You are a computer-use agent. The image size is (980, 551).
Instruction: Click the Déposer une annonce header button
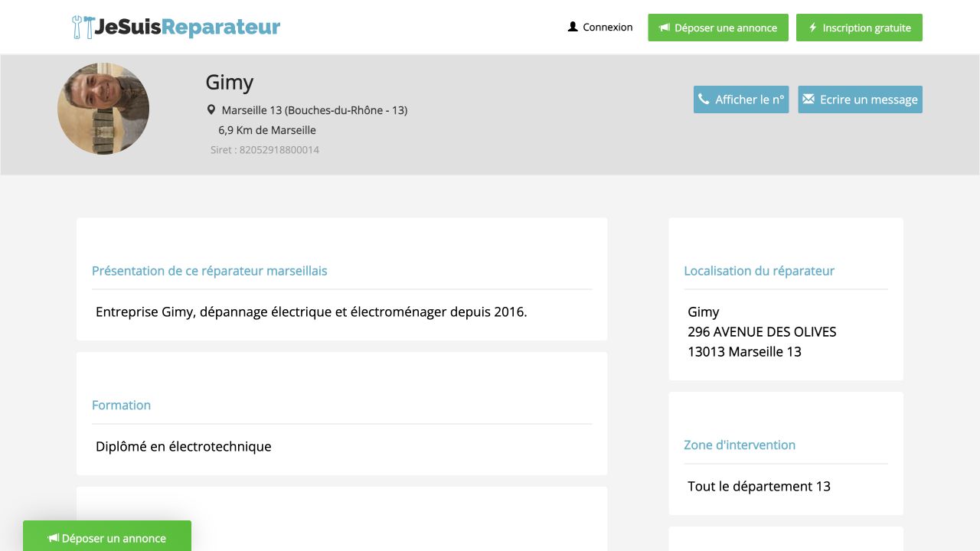[x=718, y=28]
